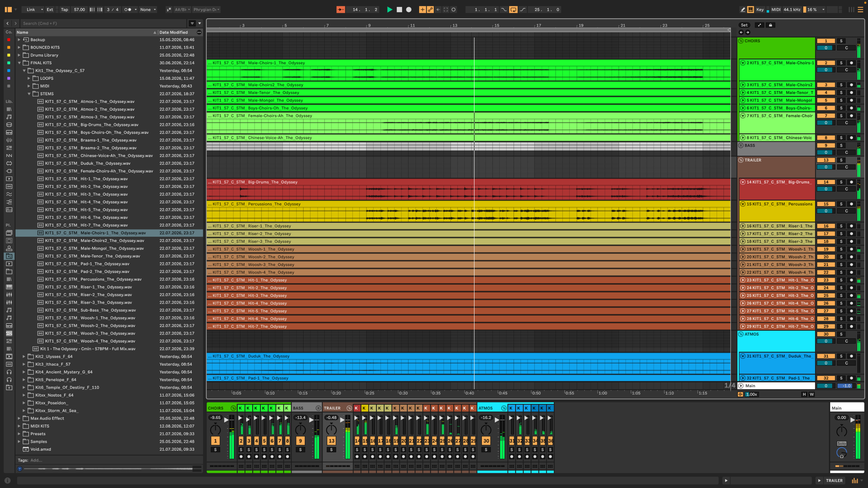Screen dimensions: 868x488
Task: Click the Stop transport button
Action: (x=399, y=10)
